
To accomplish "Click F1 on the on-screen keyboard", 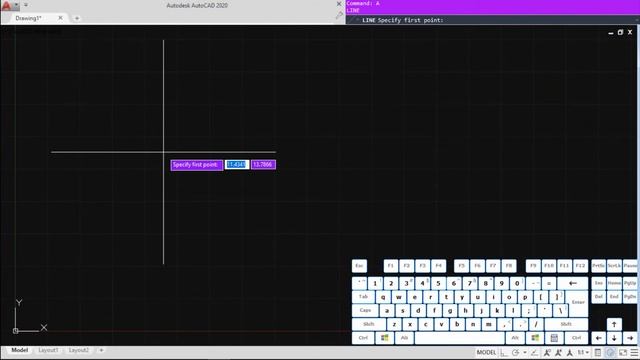I will tap(391, 266).
